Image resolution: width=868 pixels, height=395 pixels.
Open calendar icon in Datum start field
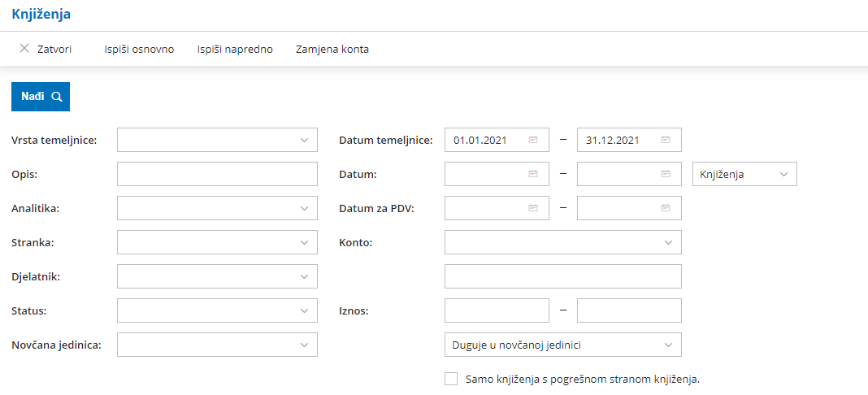pos(533,174)
